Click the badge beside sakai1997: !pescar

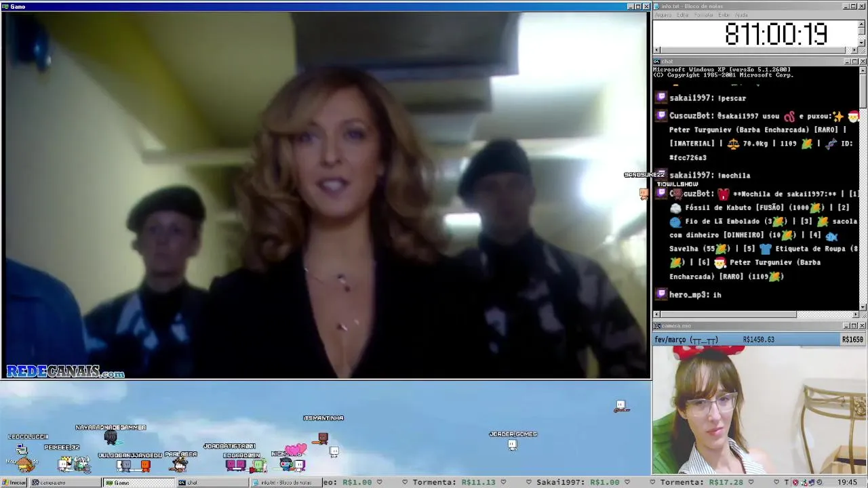(662, 98)
